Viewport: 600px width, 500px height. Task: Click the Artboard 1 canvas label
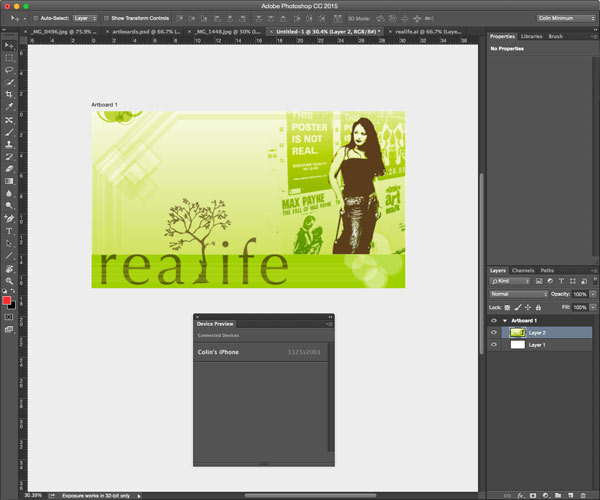pyautogui.click(x=104, y=105)
